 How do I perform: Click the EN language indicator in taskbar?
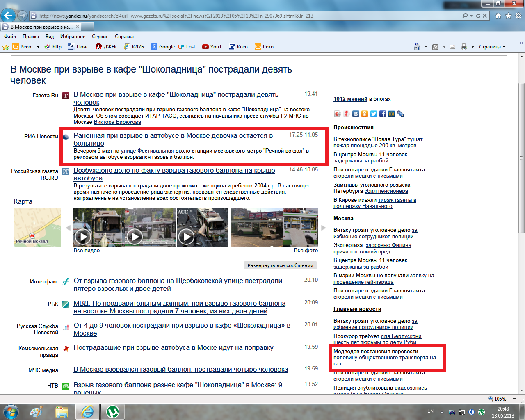[x=430, y=411]
